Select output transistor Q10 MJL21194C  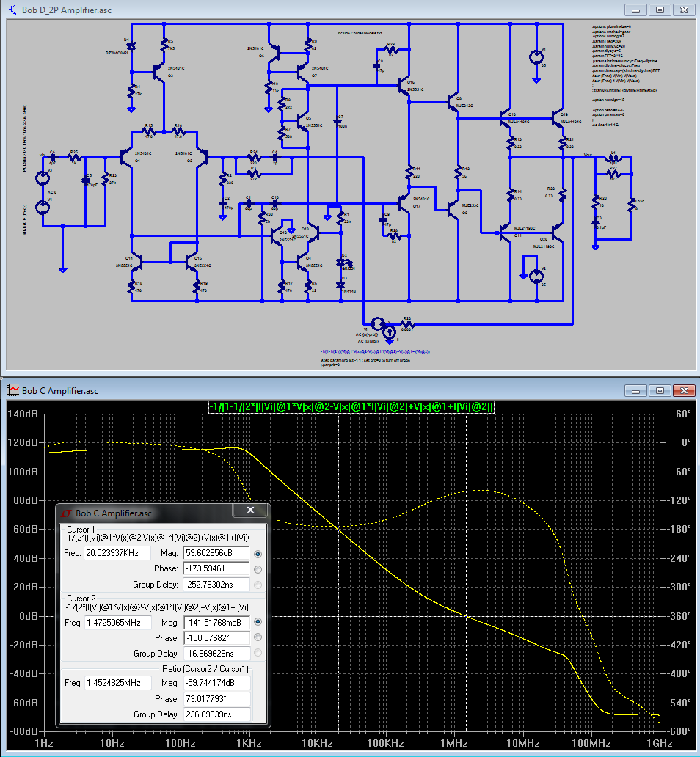pos(506,117)
